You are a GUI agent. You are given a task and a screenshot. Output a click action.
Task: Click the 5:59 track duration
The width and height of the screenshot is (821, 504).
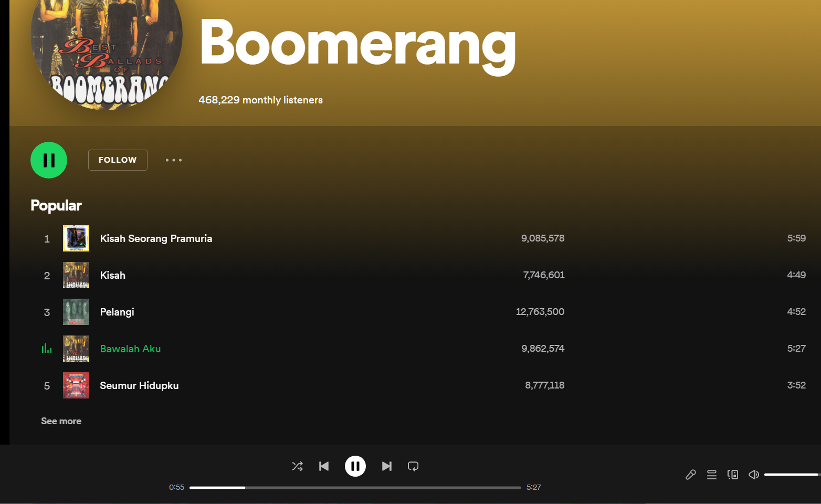(796, 238)
